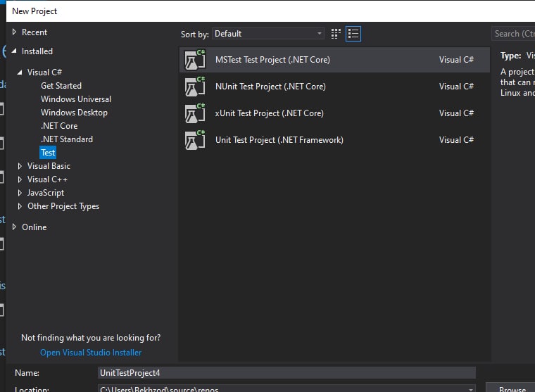The image size is (535, 392).
Task: Select Other Project Types label
Action: tap(63, 206)
